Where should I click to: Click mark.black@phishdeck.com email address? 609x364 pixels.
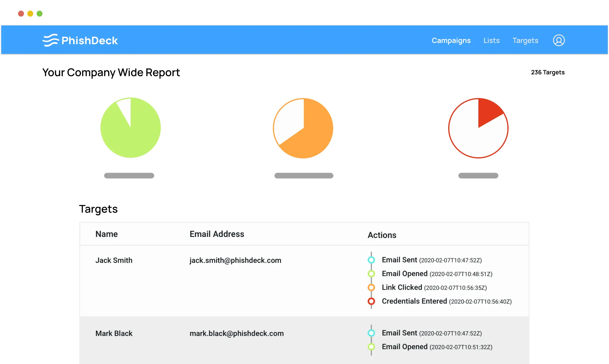coord(236,333)
